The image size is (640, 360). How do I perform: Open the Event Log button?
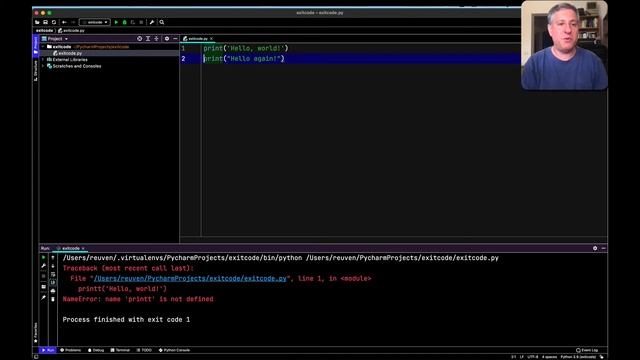click(587, 350)
